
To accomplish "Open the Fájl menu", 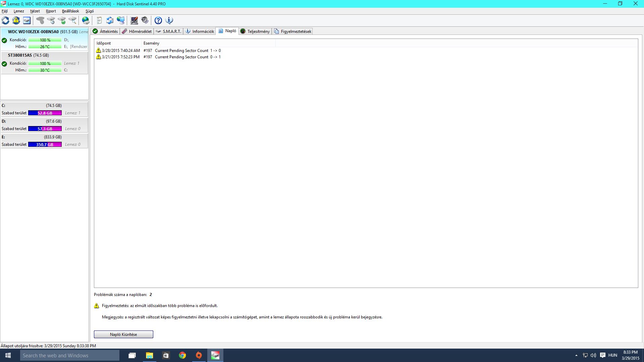I will (x=5, y=11).
